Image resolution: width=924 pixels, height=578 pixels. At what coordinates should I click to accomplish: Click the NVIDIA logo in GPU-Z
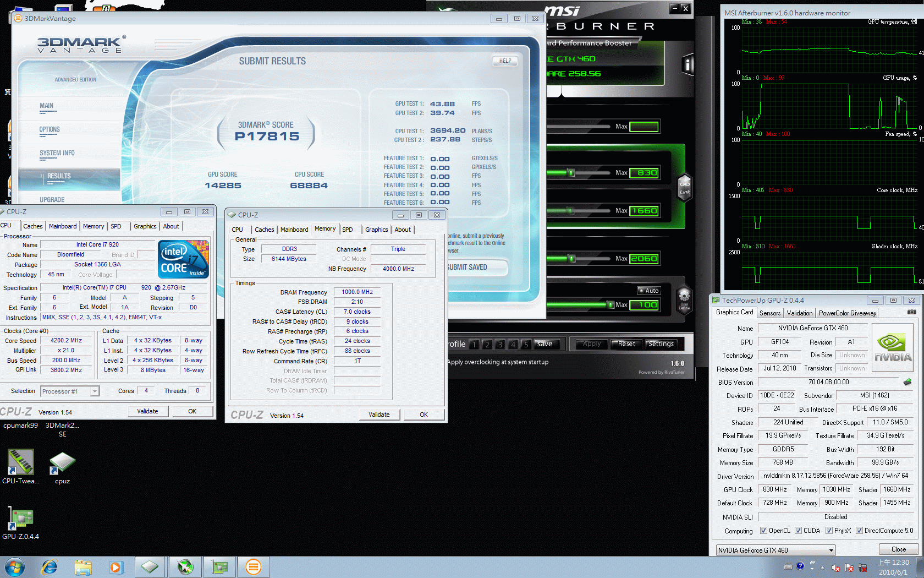(x=893, y=347)
